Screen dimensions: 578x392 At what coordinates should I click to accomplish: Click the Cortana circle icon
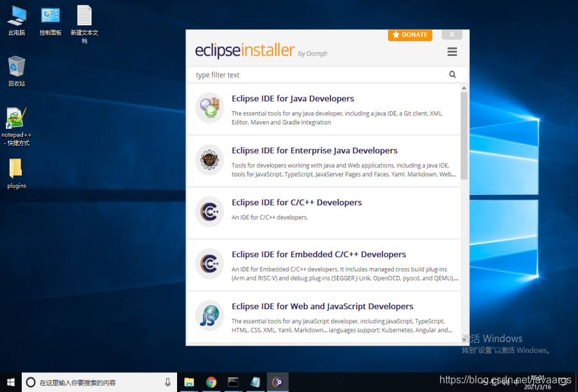[x=31, y=382]
